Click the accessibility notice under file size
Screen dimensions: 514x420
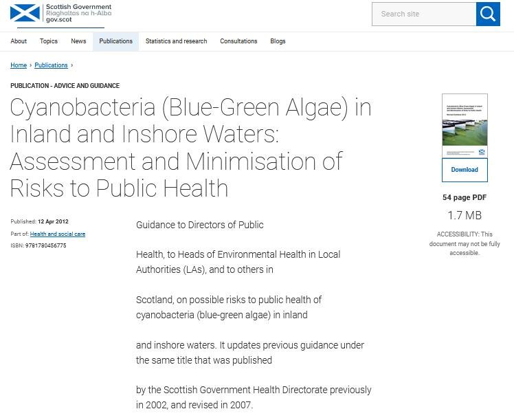click(465, 243)
